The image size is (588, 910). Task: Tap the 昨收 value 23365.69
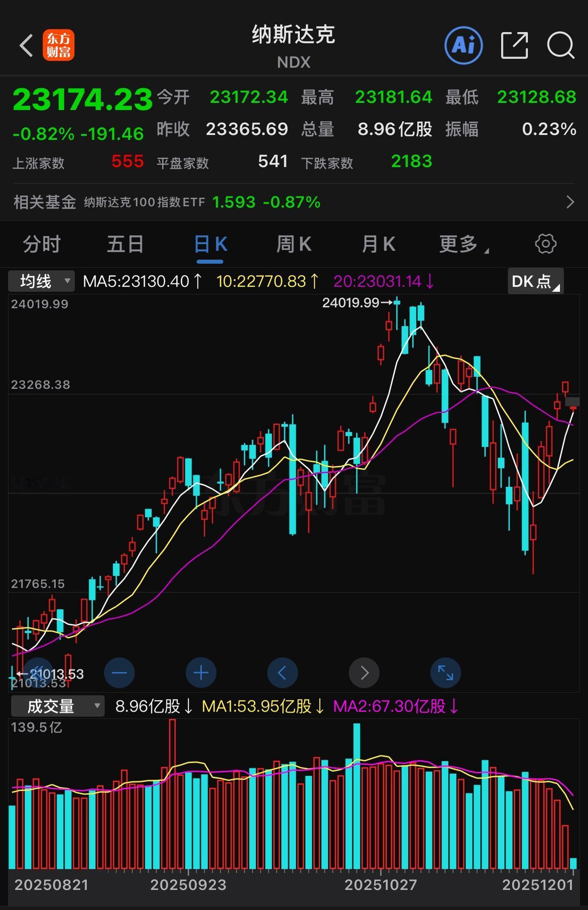(247, 129)
